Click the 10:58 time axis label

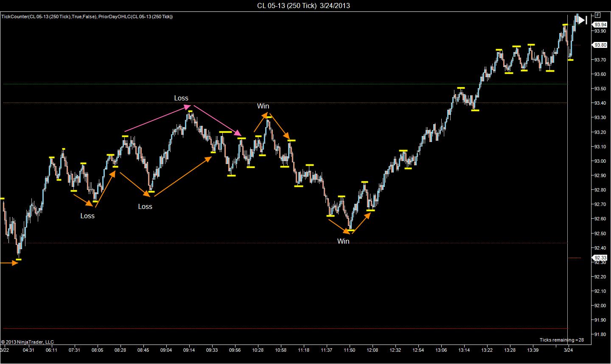click(281, 350)
